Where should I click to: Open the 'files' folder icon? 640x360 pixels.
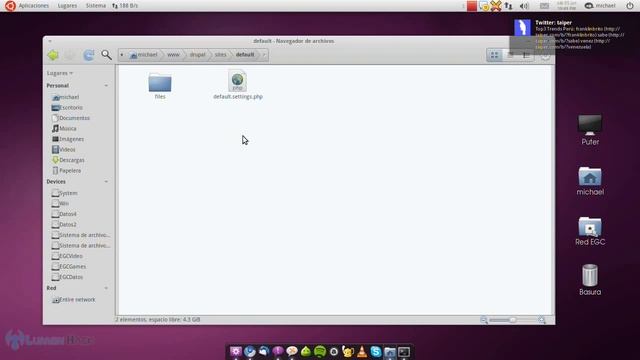pyautogui.click(x=160, y=83)
